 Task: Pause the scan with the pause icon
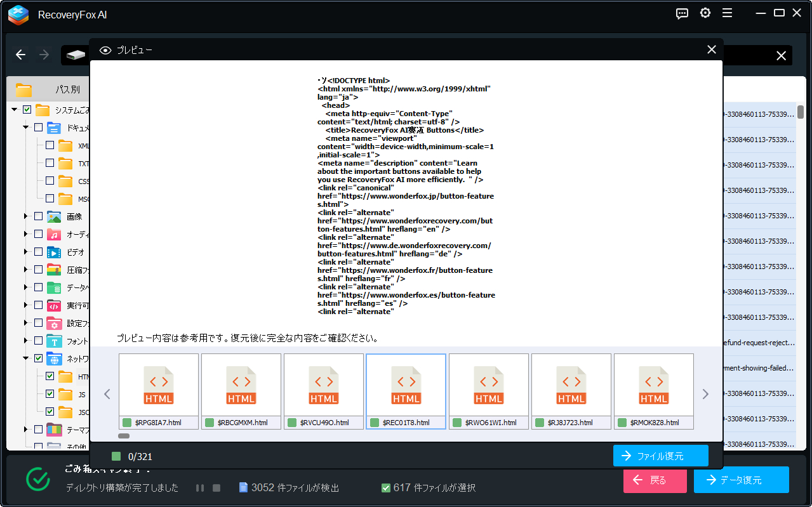click(200, 488)
